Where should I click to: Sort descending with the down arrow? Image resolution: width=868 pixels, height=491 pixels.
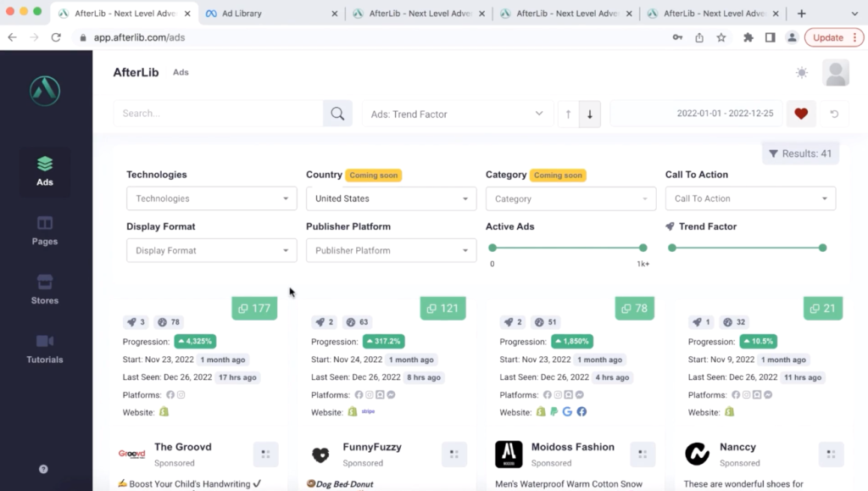590,114
